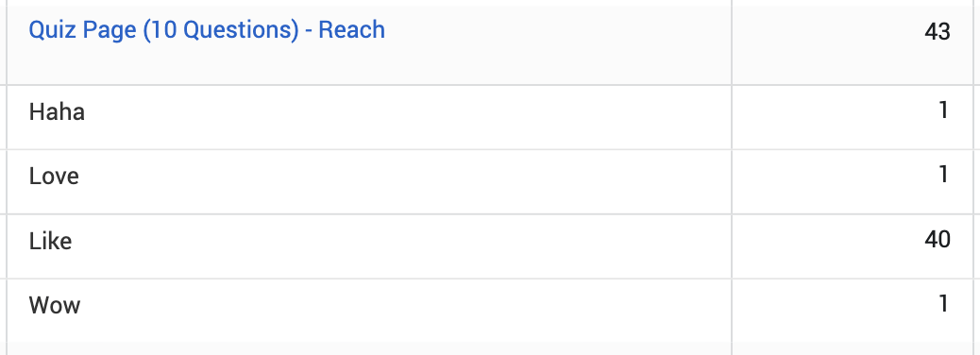Click blank area in the Haha label cell
Image resolution: width=980 pixels, height=355 pixels.
[x=406, y=117]
